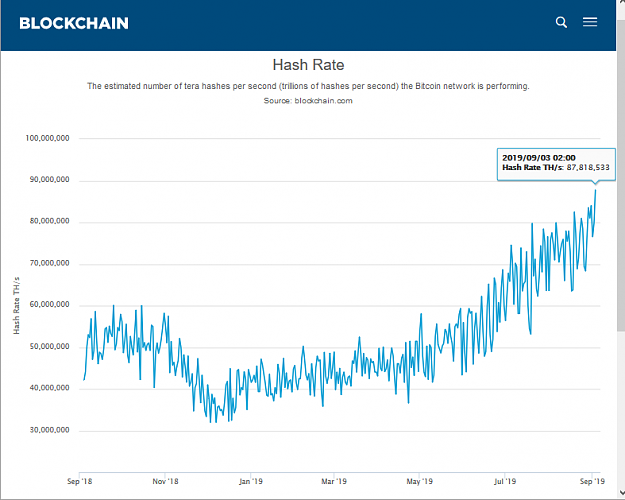
Task: Click the May '19 x-axis label
Action: pyautogui.click(x=419, y=481)
